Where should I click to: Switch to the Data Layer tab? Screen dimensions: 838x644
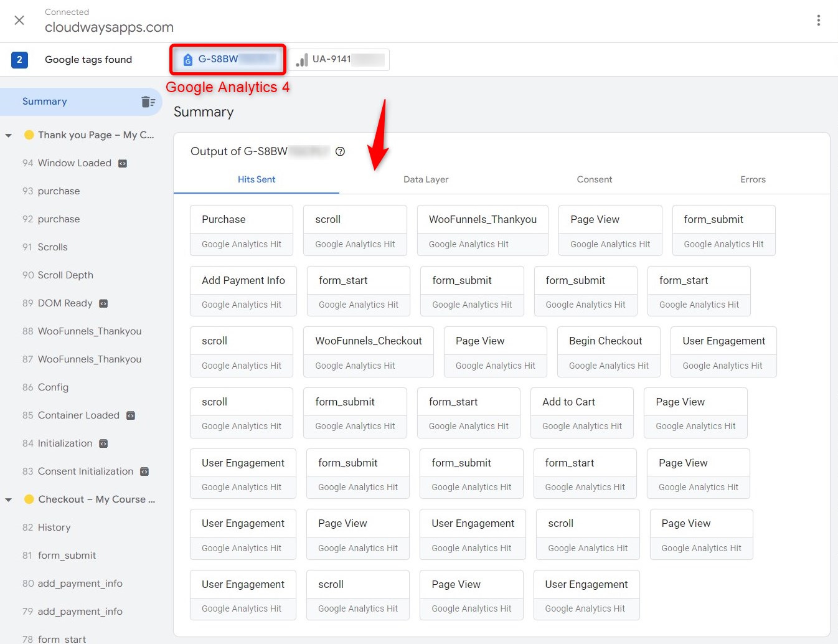click(426, 179)
